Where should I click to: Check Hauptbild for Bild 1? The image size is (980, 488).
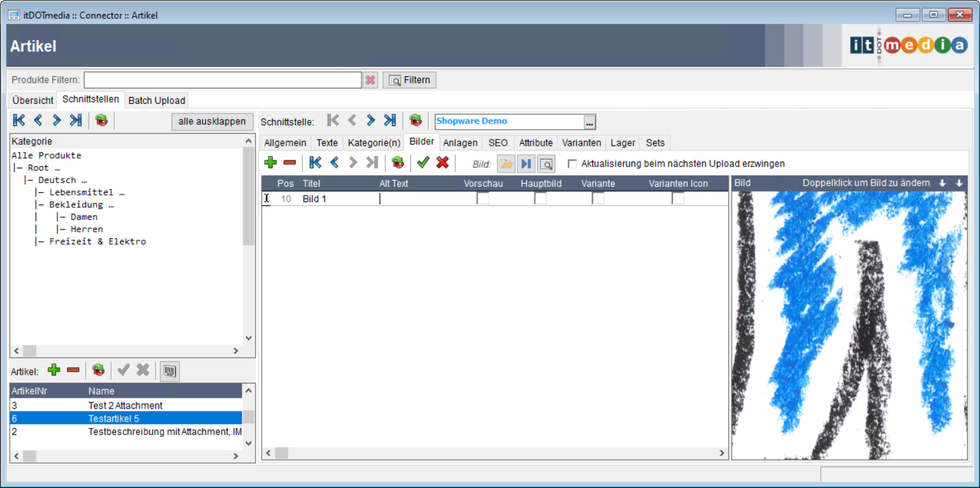coord(540,199)
